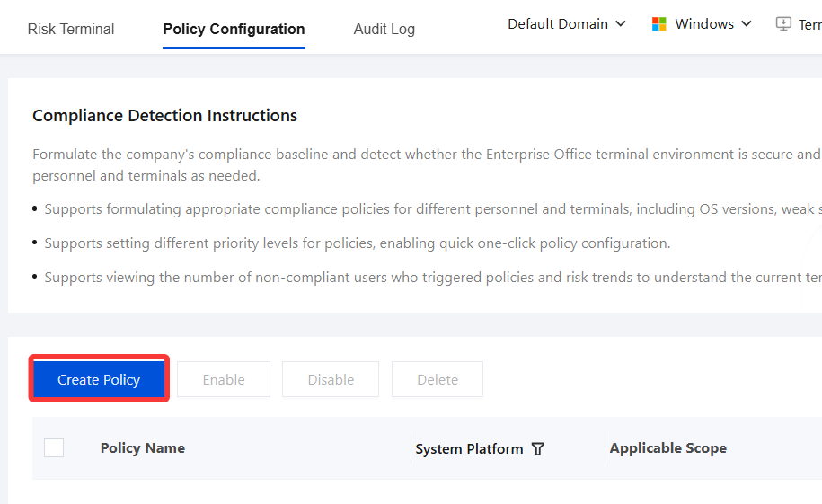The image size is (822, 504).
Task: Open the Windows platform dropdown
Action: 702,24
